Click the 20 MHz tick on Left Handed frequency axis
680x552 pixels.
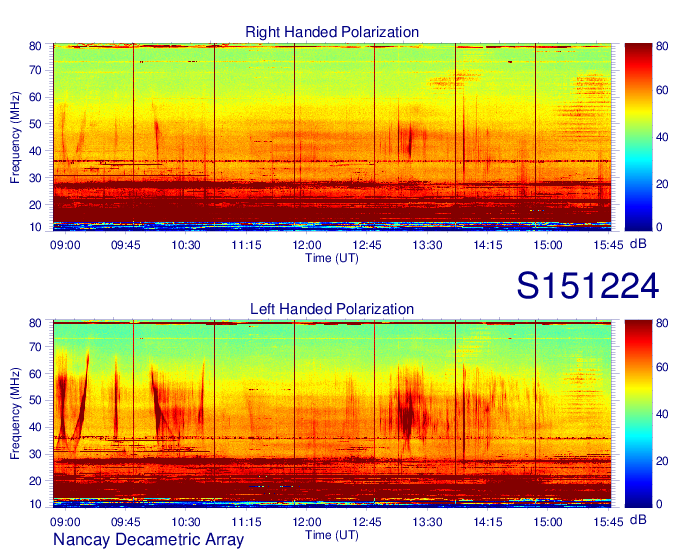(35, 481)
